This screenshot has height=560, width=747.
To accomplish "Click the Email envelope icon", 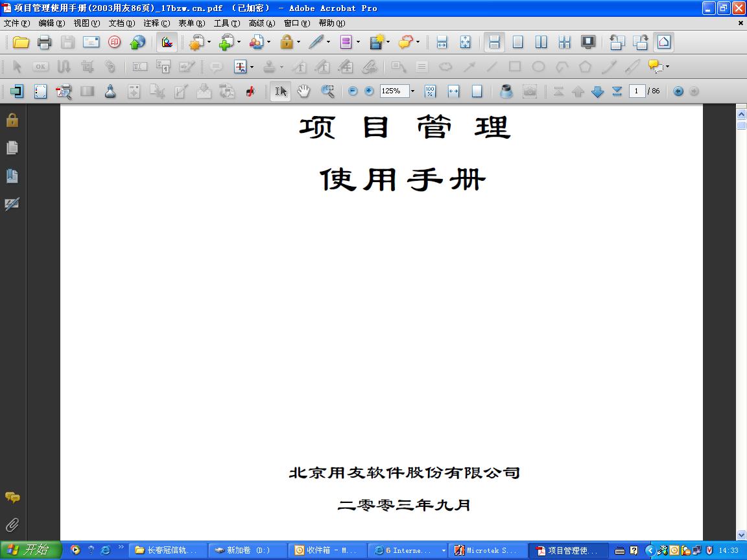I will pos(91,42).
